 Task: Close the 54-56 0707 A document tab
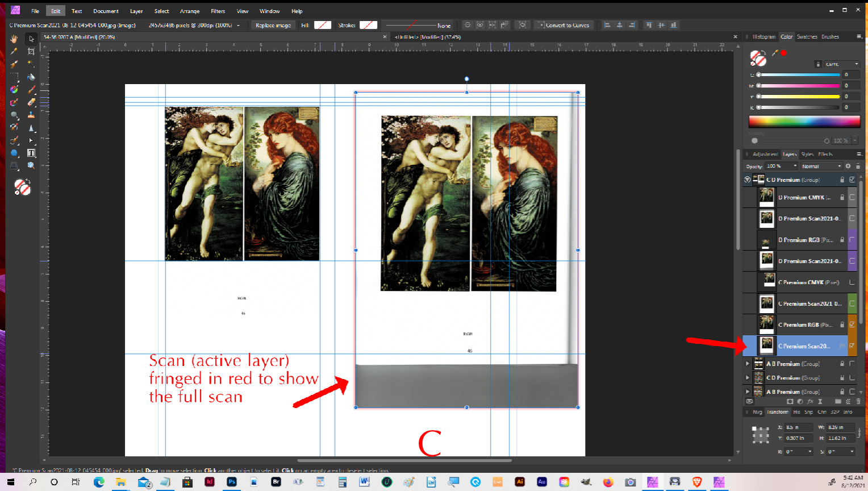[x=385, y=37]
